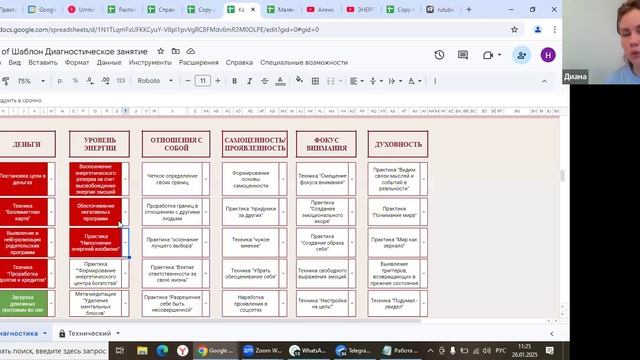Open the 123 number format menu
Image resolution: width=640 pixels, height=360 pixels.
[x=121, y=81]
